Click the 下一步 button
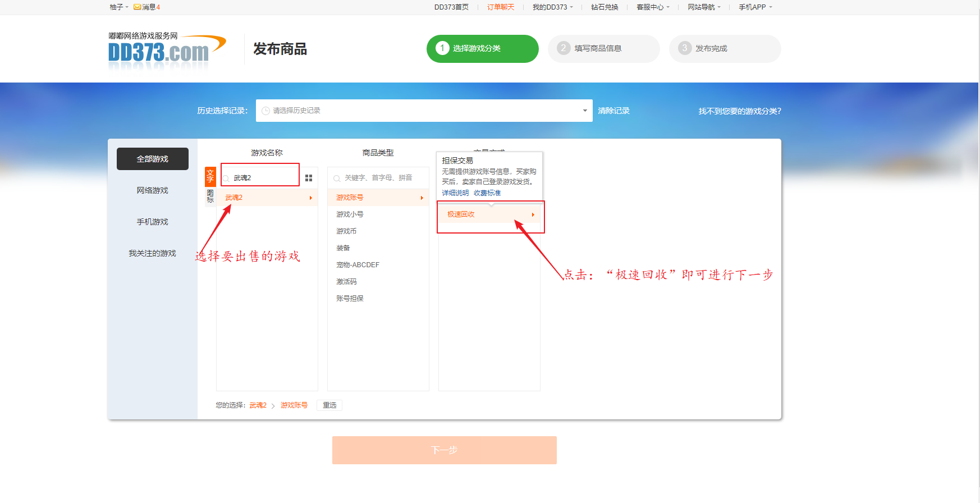The width and height of the screenshot is (980, 503). (445, 450)
